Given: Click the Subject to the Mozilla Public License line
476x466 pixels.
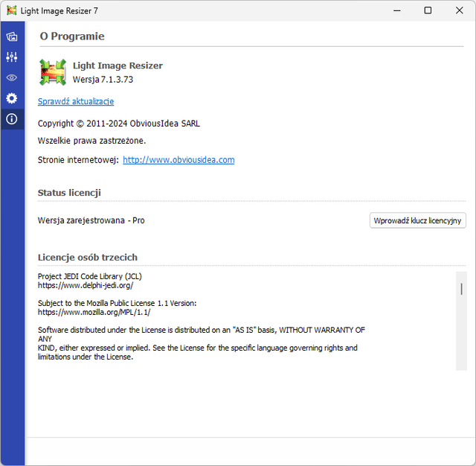Looking at the screenshot, I should click(x=118, y=303).
